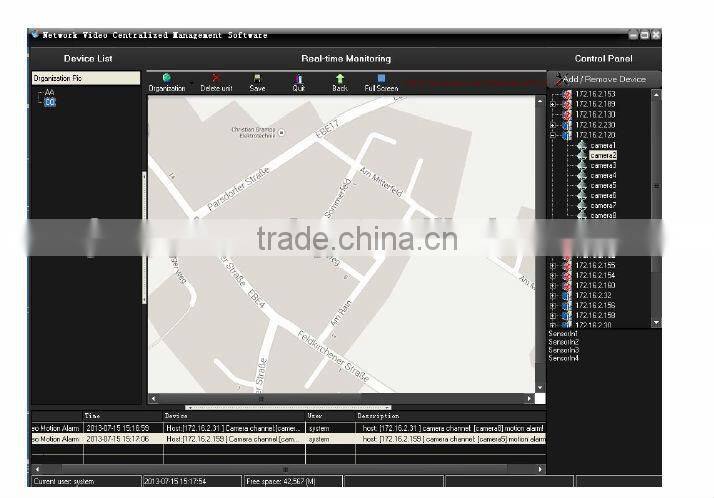Open the Device List tab
The height and width of the screenshot is (498, 714).
(x=88, y=59)
